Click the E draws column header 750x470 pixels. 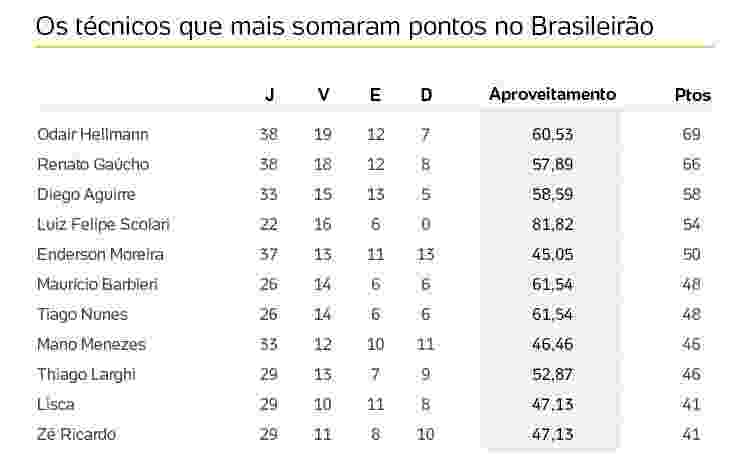point(375,95)
